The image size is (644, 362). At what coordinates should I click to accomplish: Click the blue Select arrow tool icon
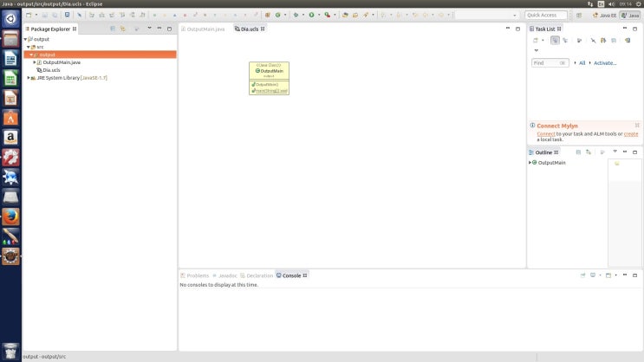click(x=79, y=15)
